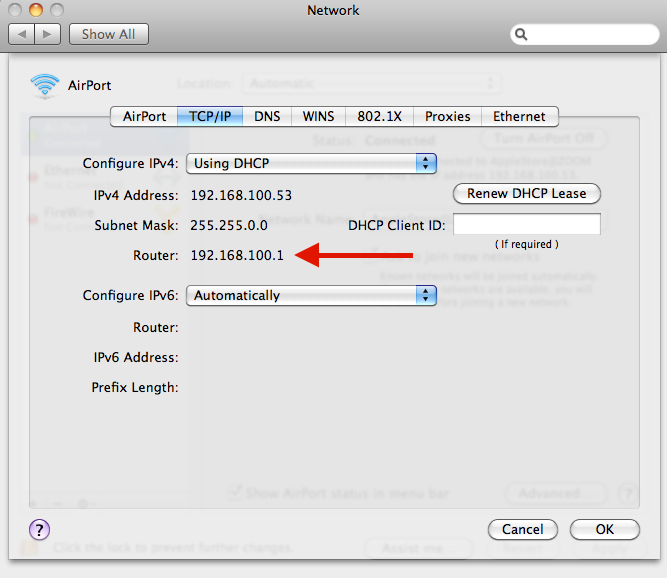Switch to the 802.1X tab
The height and width of the screenshot is (578, 667).
(x=379, y=117)
